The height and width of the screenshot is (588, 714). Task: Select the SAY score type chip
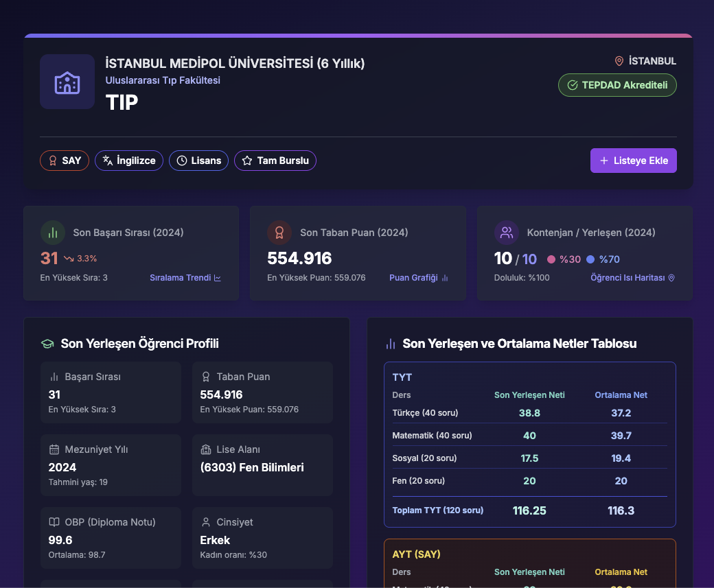point(65,161)
